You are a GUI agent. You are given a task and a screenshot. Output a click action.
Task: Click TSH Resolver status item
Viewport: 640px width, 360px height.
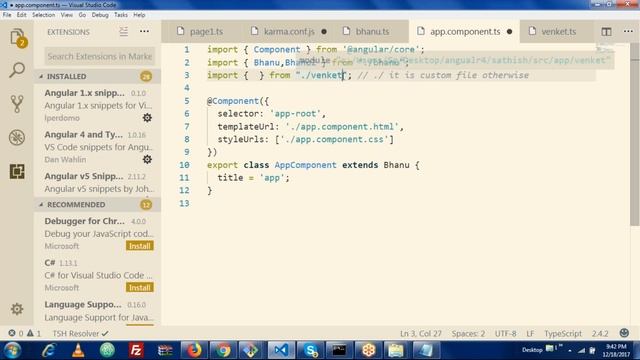pyautogui.click(x=80, y=333)
